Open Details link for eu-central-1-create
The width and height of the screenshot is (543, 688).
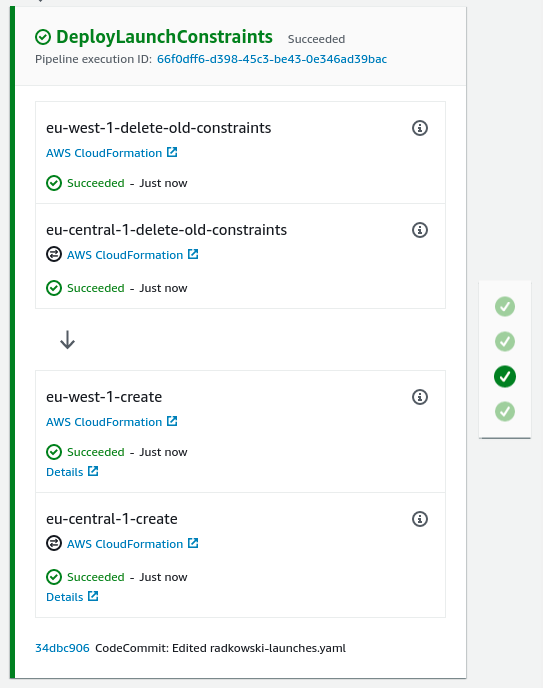pyautogui.click(x=72, y=597)
